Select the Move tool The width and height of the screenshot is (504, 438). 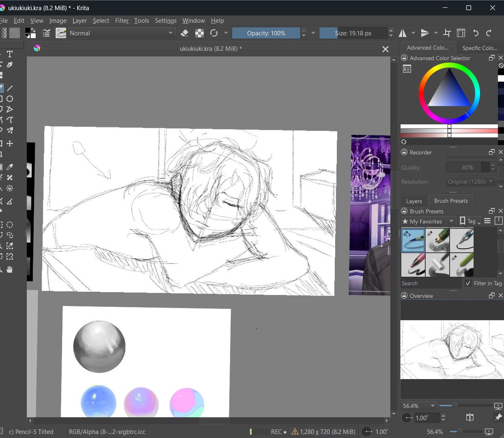click(x=10, y=143)
